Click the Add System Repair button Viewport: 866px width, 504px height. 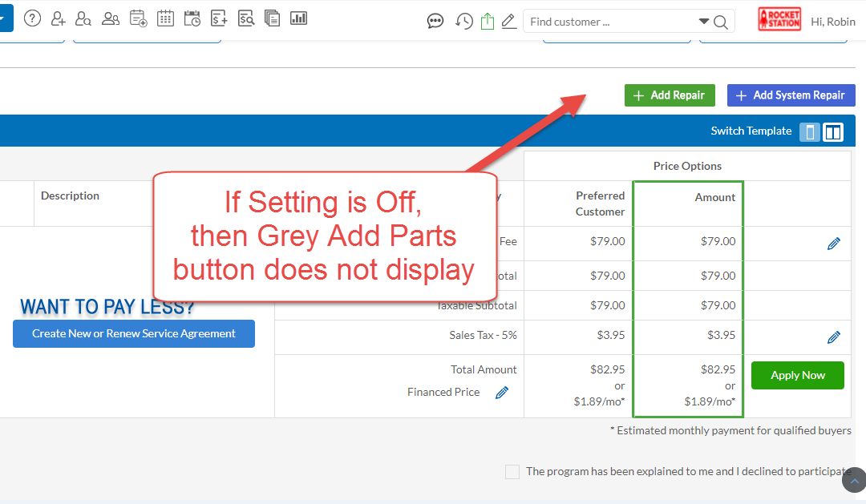791,95
